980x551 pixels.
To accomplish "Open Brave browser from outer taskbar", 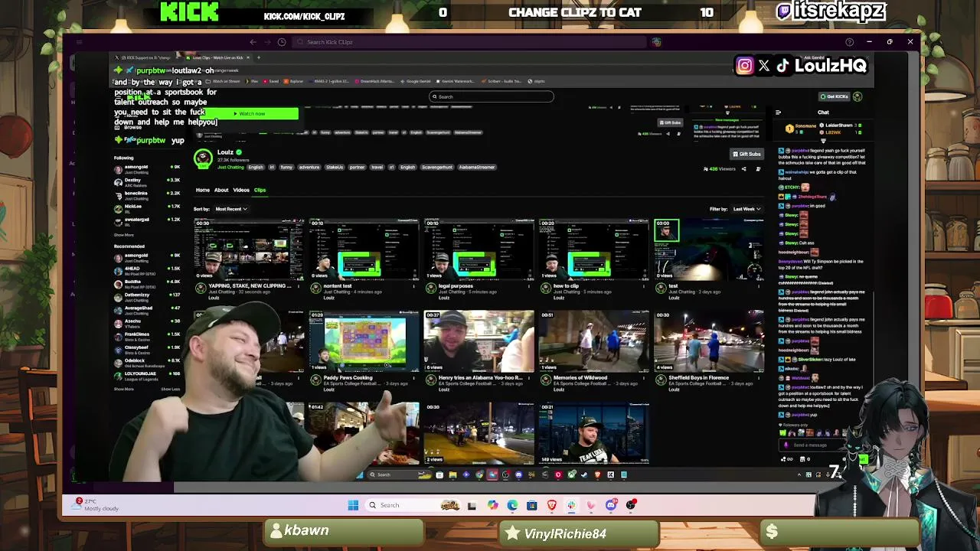I will click(x=552, y=505).
